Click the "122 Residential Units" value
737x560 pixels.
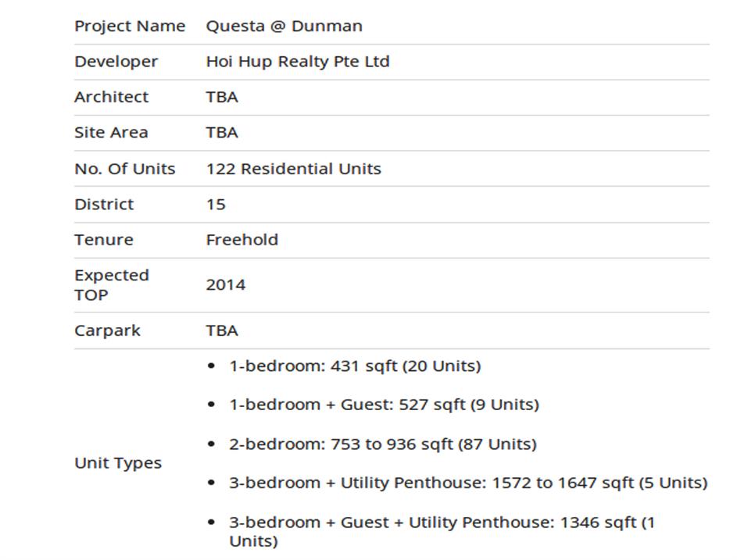[293, 169]
